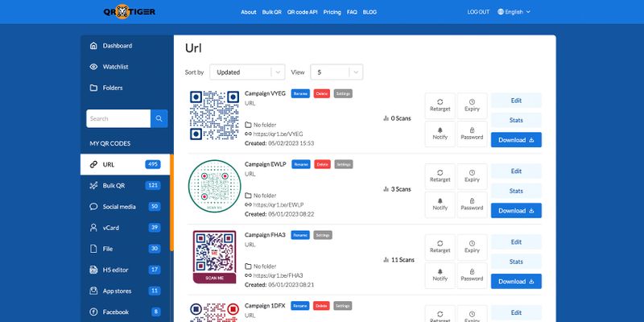The image size is (644, 322).
Task: Select vCard category in sidebar
Action: tap(125, 228)
